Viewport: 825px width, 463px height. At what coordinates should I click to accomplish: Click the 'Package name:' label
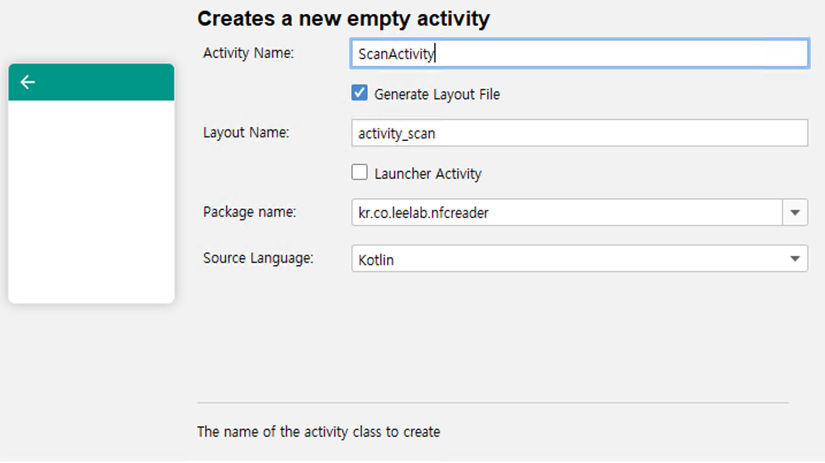point(250,212)
